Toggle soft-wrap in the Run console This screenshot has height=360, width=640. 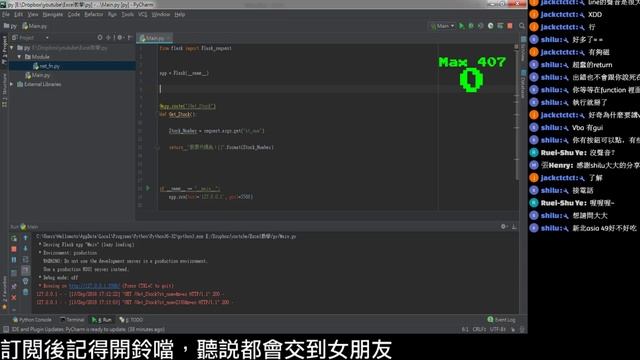[25, 260]
